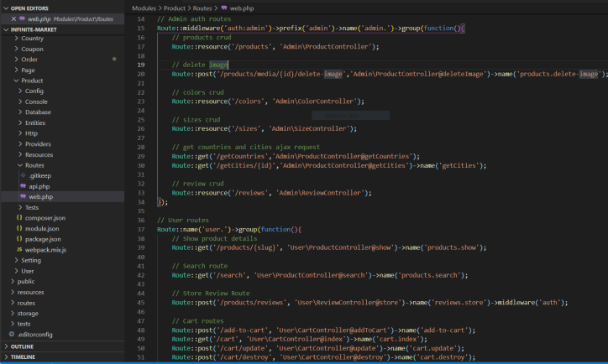Screen dimensions: 608x364
Task: Collapse the Open Editors section
Action: 6,8
